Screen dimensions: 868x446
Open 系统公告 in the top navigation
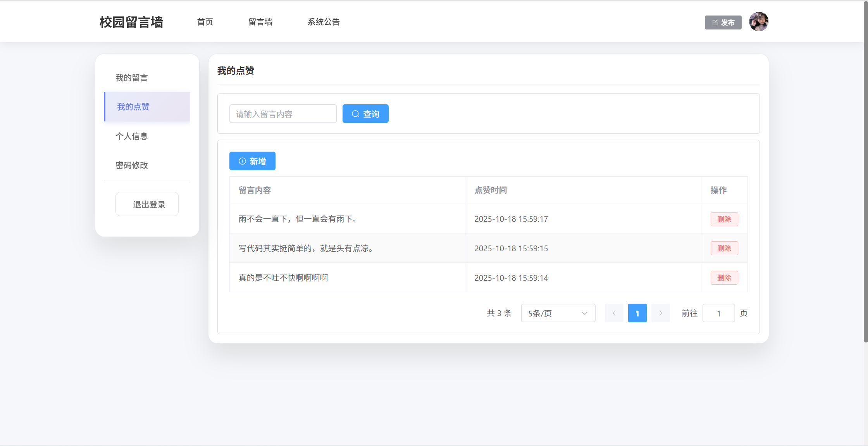pyautogui.click(x=324, y=22)
